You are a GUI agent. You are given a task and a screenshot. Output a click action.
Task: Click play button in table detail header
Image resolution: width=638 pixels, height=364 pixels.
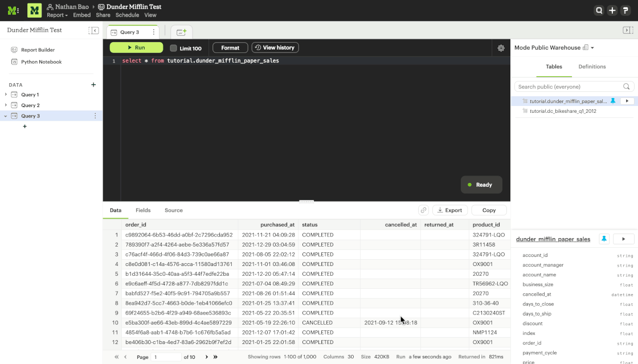pos(623,239)
